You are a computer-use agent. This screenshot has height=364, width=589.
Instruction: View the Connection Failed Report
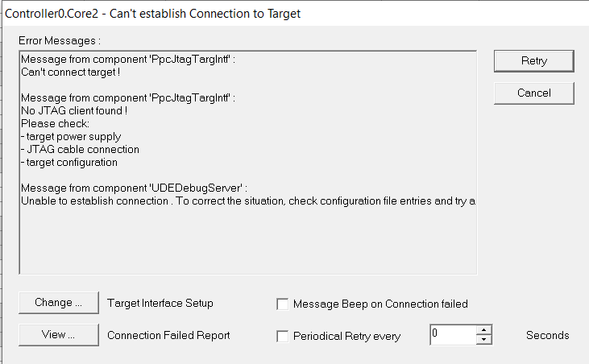[x=58, y=336]
